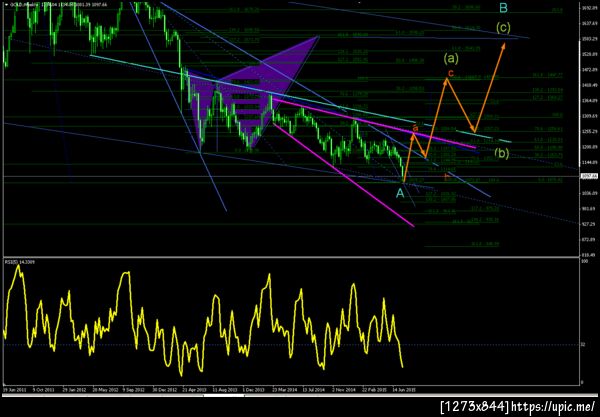Select the cyan wave label A
The width and height of the screenshot is (600, 417).
click(400, 193)
